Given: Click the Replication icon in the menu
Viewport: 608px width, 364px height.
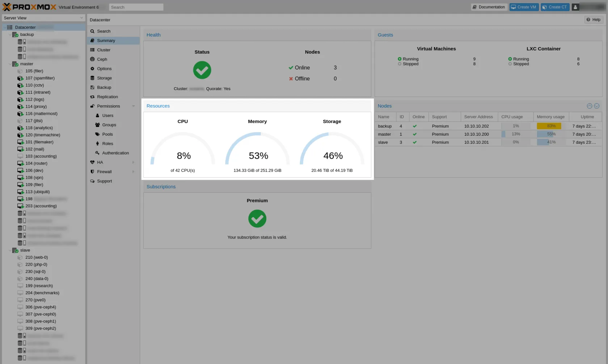Looking at the screenshot, I should tap(92, 97).
